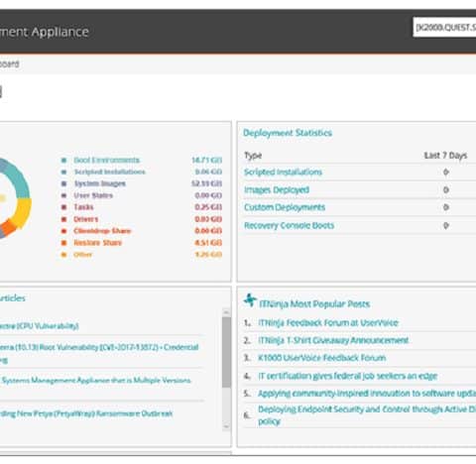The height and width of the screenshot is (464, 476).
Task: Click the User States legend color square
Action: [x=63, y=195]
